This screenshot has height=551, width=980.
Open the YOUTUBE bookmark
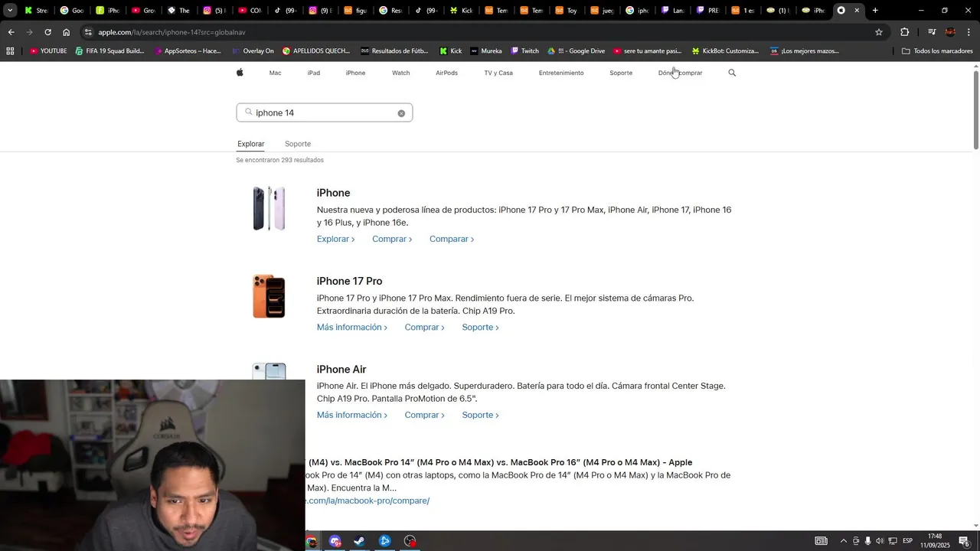[48, 51]
